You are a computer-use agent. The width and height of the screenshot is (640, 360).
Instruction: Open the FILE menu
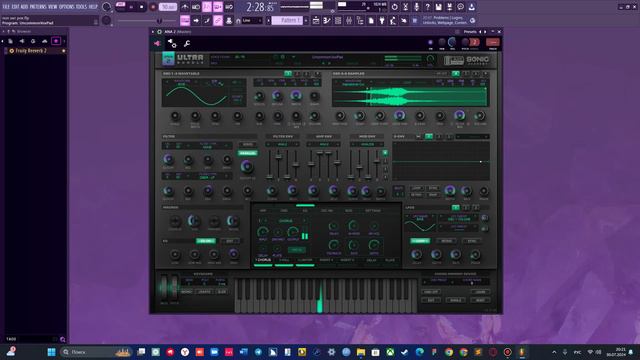[6, 7]
